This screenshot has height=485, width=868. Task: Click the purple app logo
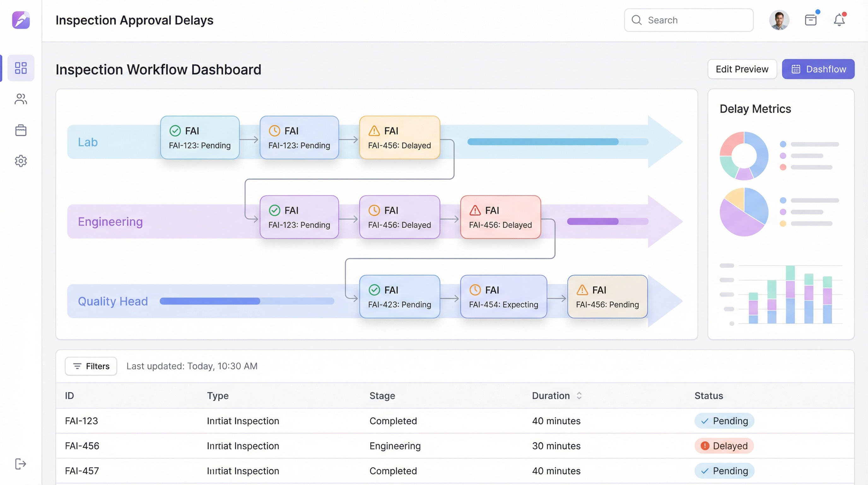point(21,20)
